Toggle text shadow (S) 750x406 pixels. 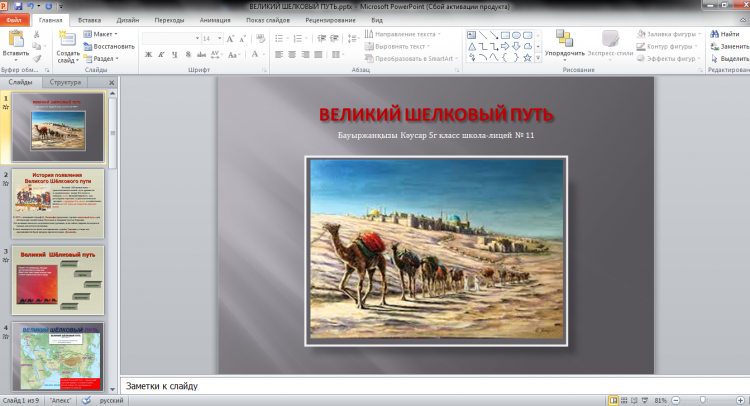click(188, 55)
